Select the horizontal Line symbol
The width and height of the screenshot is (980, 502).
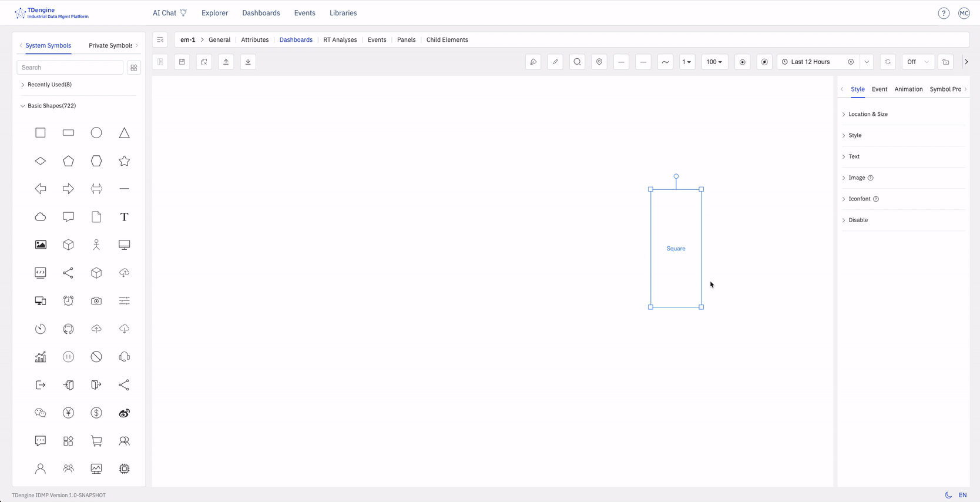coord(124,189)
